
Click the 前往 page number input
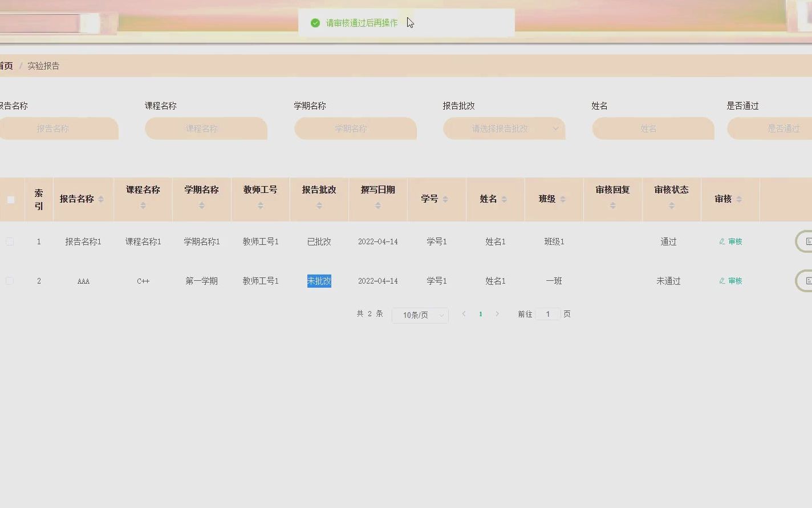coord(548,314)
